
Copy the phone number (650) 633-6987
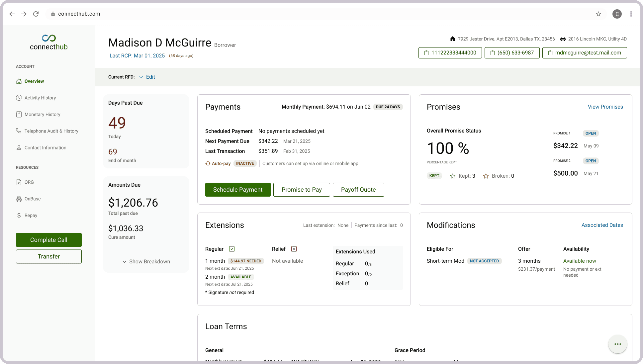(x=512, y=53)
